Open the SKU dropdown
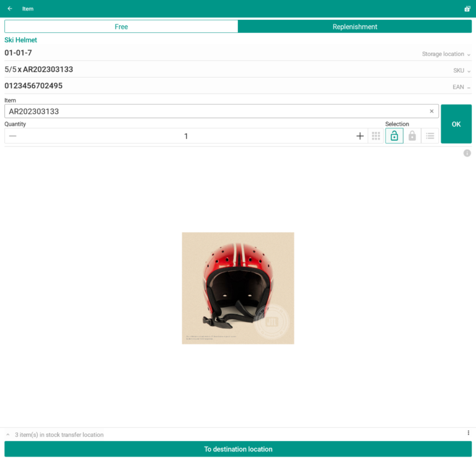476x459 pixels. [x=462, y=71]
